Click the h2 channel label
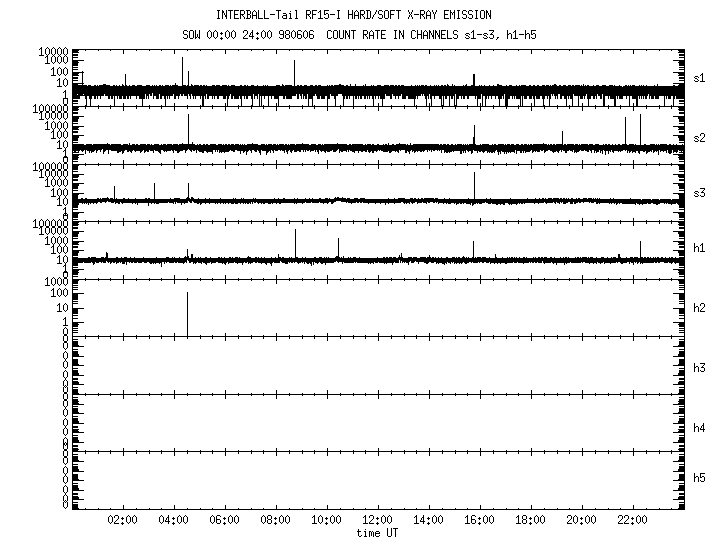Screen dimensions: 720x550 pos(699,309)
